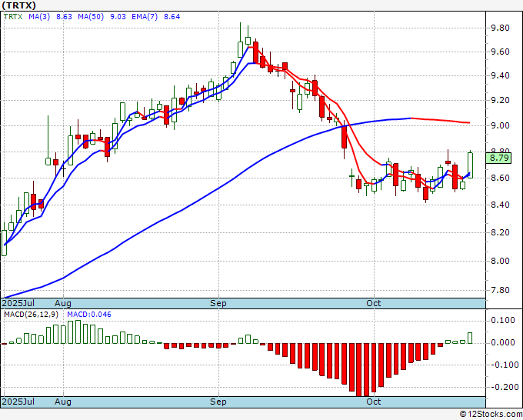Click the 8.40 price axis label
Image resolution: width=523 pixels, height=420 pixels.
(x=501, y=205)
